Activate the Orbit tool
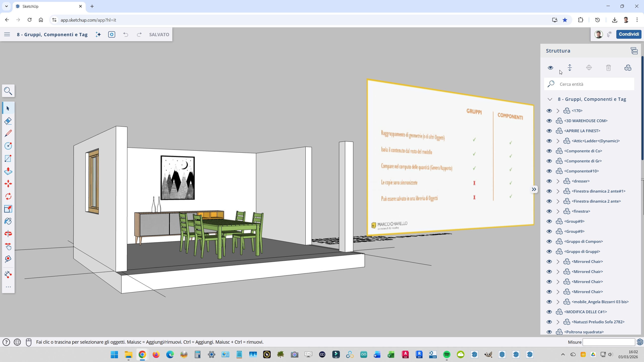Image resolution: width=644 pixels, height=362 pixels. (8, 234)
